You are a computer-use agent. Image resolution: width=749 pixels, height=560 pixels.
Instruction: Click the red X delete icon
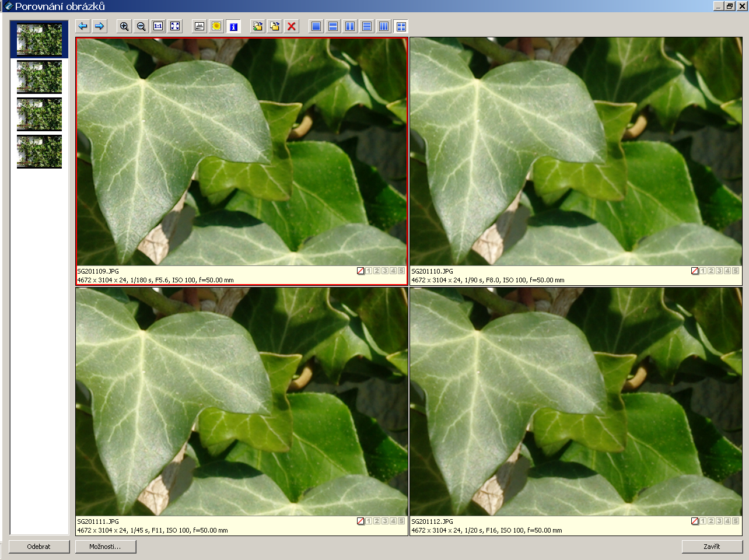click(292, 26)
